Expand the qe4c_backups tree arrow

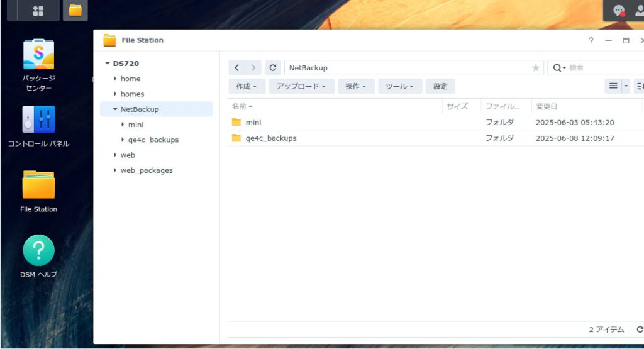pos(123,140)
